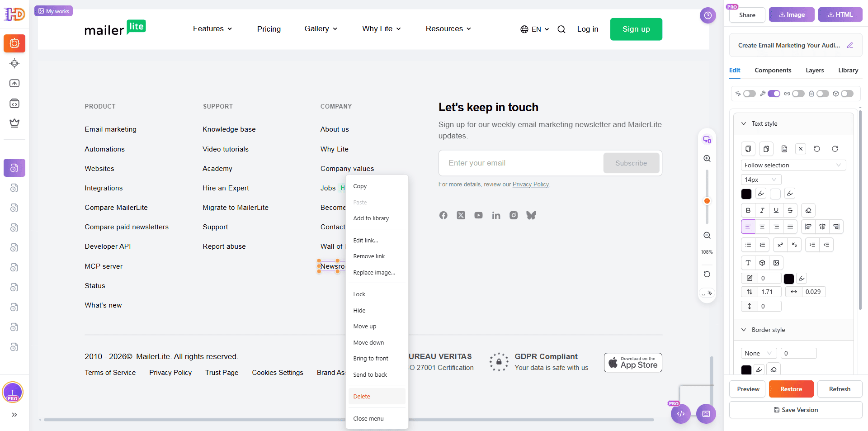The width and height of the screenshot is (868, 431).
Task: Enable the trash delete toggle
Action: (822, 94)
